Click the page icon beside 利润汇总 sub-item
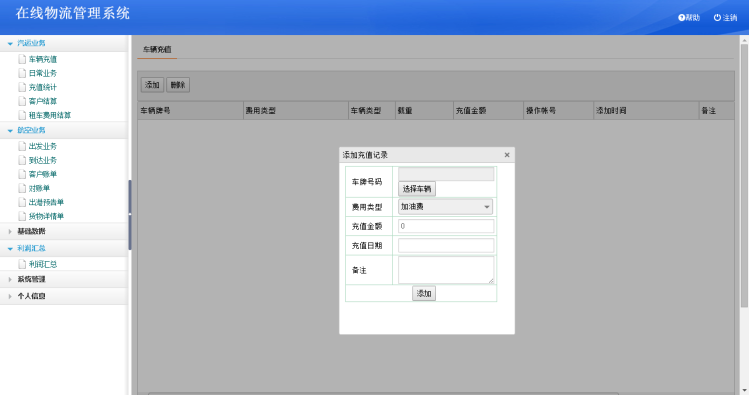Screen dimensions: 749x395 [x=22, y=264]
